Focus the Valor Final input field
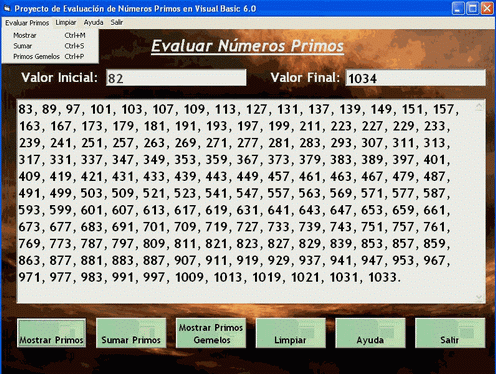496x374 pixels. click(415, 78)
